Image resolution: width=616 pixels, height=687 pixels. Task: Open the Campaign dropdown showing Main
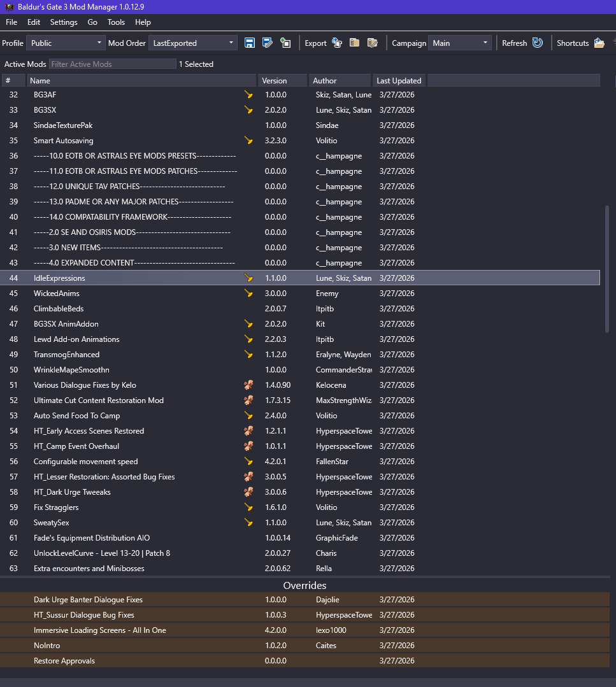[459, 43]
